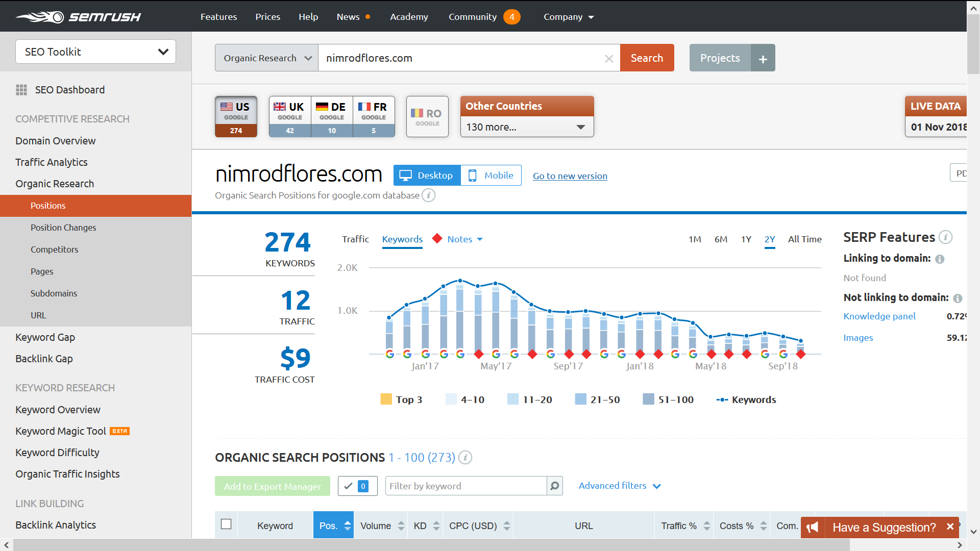Switch to Mobile view
The height and width of the screenshot is (551, 980).
[491, 176]
